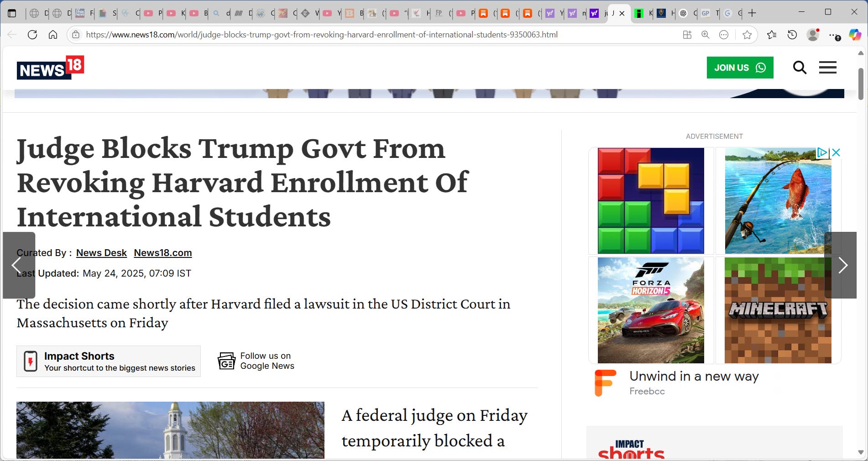Screen dimensions: 868x461
Task: Open the News18.com author link
Action: [x=163, y=253]
